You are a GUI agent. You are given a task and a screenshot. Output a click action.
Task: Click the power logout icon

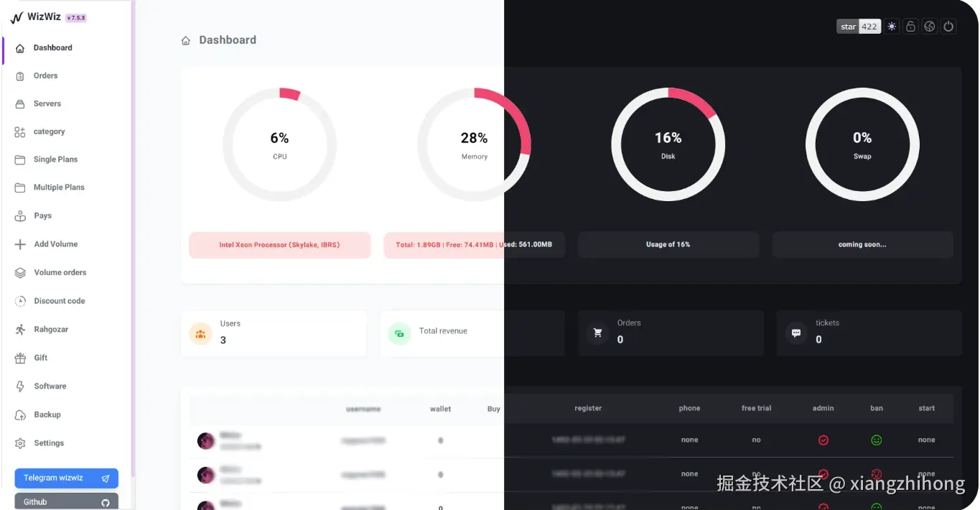(948, 27)
